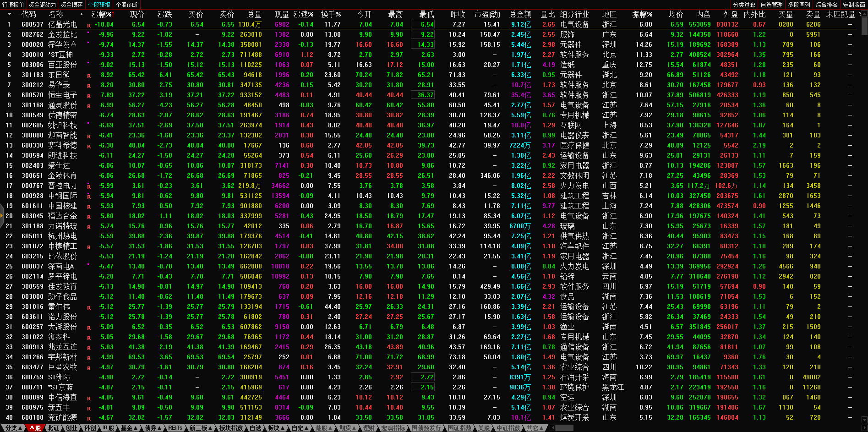Switch to the 个股诊断 tab

click(x=126, y=5)
